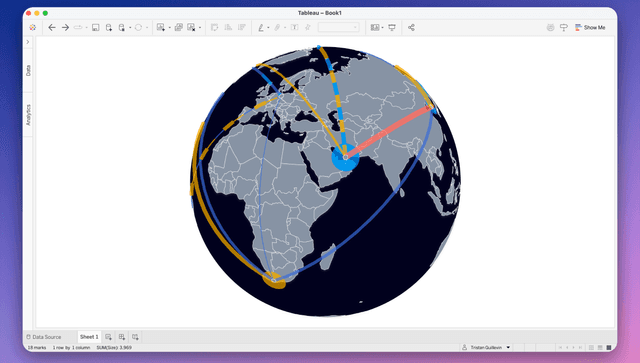Click the Tableau logo start icon
640x363 pixels.
point(32,27)
